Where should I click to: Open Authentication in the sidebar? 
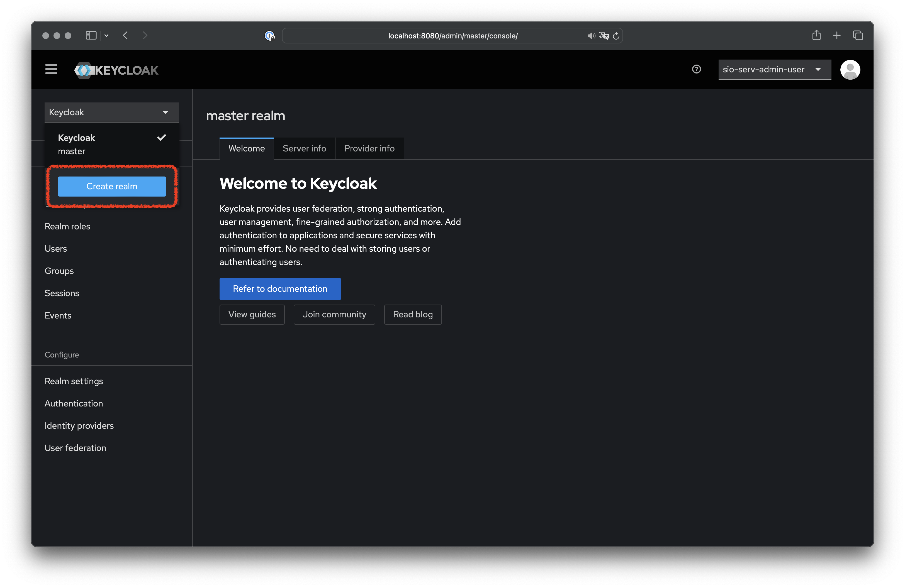coord(73,403)
